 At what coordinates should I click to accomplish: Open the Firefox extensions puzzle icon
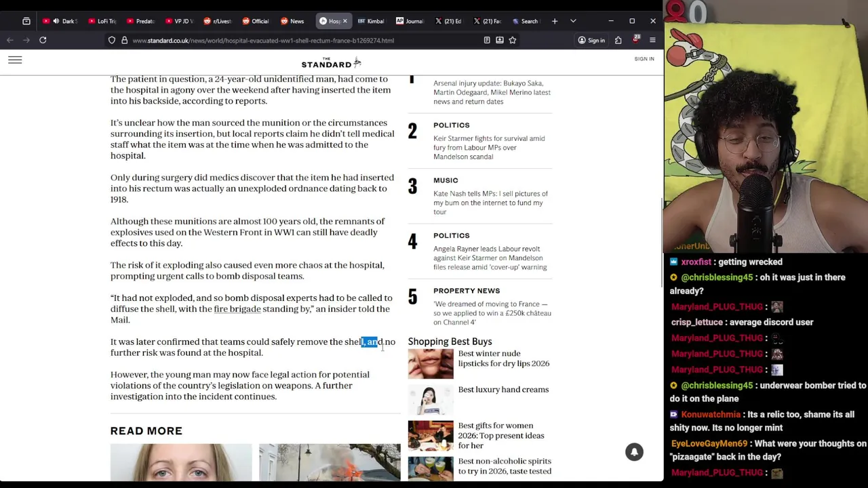tap(618, 40)
